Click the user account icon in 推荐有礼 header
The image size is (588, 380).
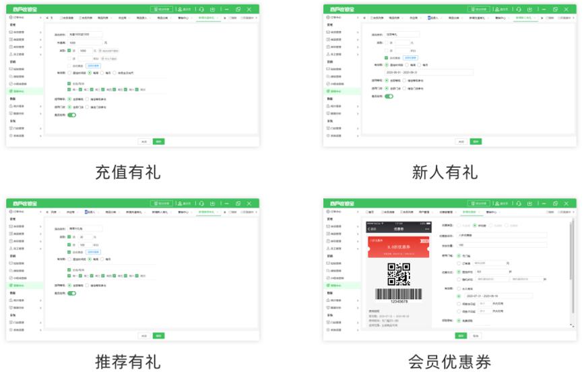pyautogui.click(x=179, y=203)
